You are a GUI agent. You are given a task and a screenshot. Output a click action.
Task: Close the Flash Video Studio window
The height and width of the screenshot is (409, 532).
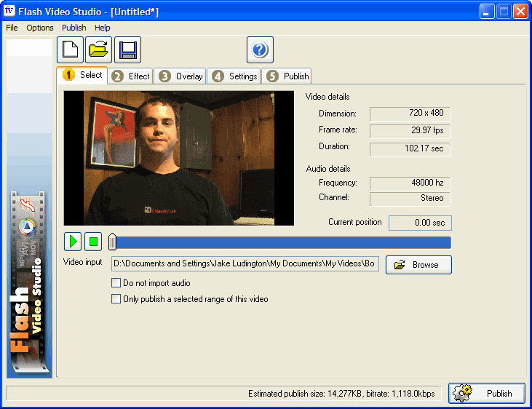click(520, 12)
